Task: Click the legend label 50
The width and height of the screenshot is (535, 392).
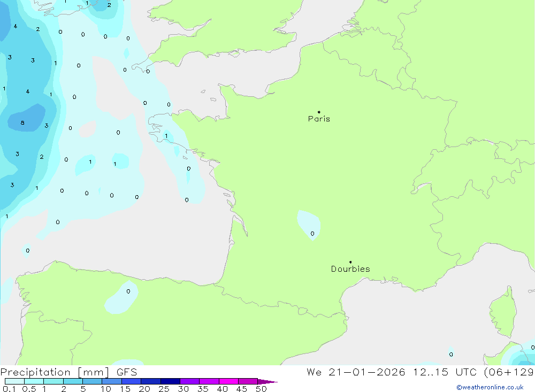Action: (261, 389)
